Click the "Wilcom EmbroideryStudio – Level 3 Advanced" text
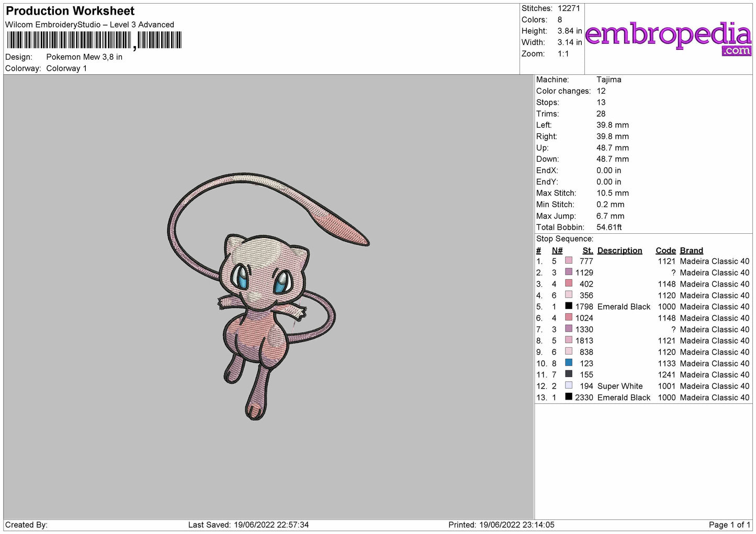 [x=89, y=25]
